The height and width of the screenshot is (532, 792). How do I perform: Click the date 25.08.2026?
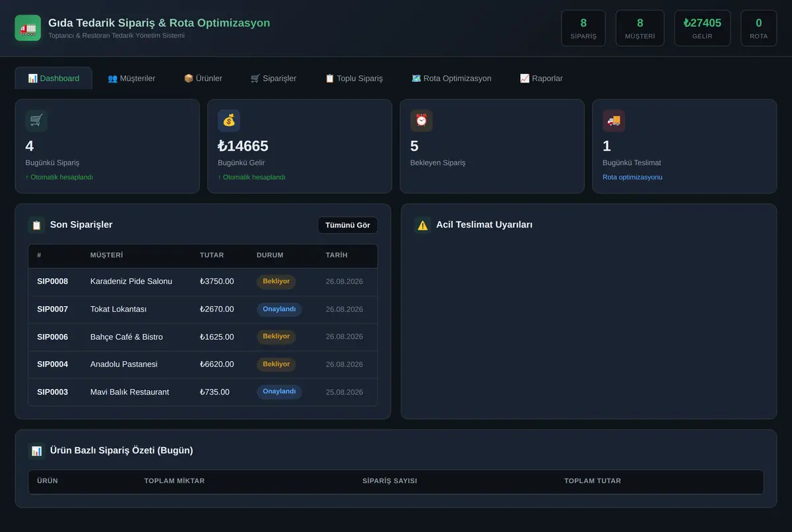(345, 392)
